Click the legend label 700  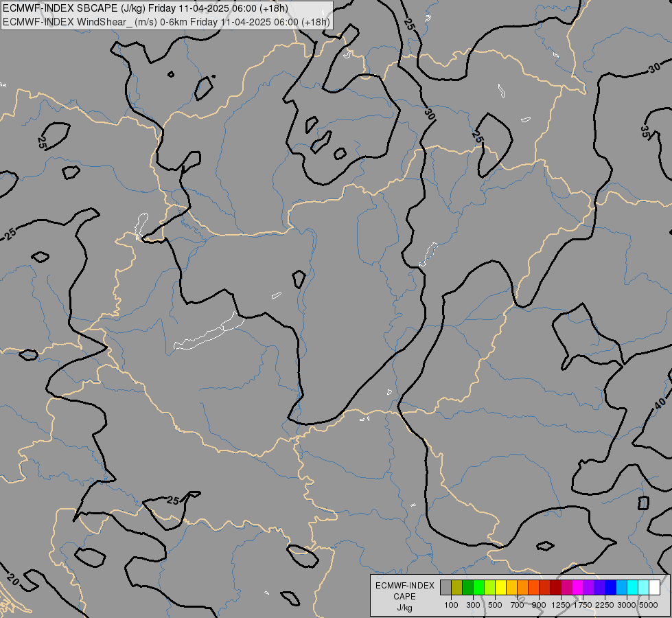point(518,605)
